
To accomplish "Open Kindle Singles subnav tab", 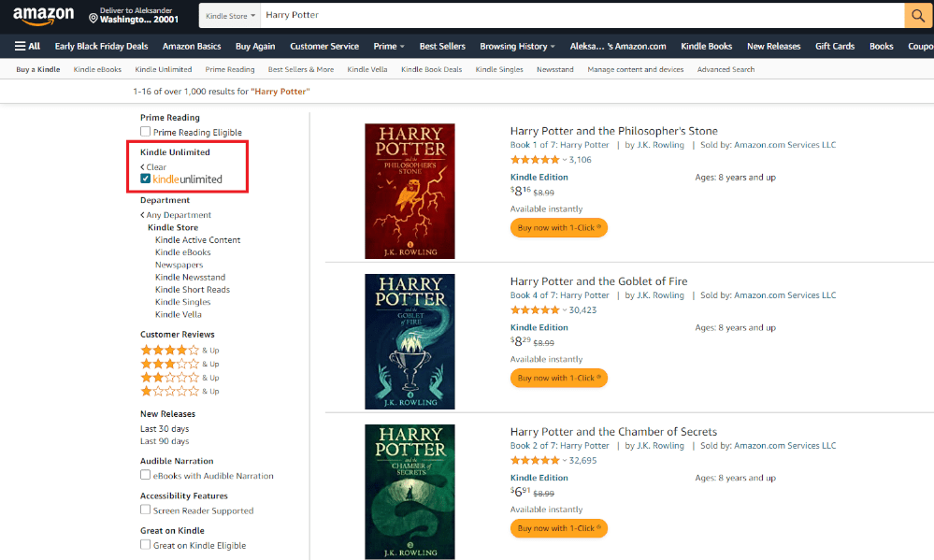I will [499, 70].
